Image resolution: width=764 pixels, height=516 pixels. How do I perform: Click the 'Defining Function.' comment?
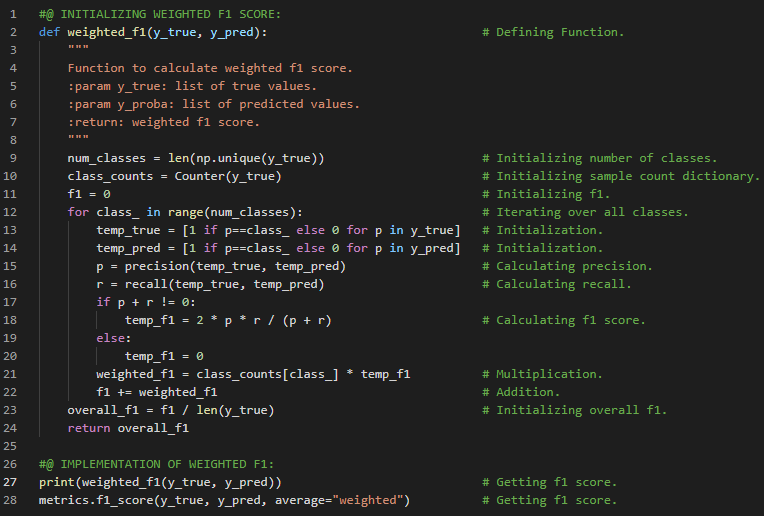click(x=559, y=32)
